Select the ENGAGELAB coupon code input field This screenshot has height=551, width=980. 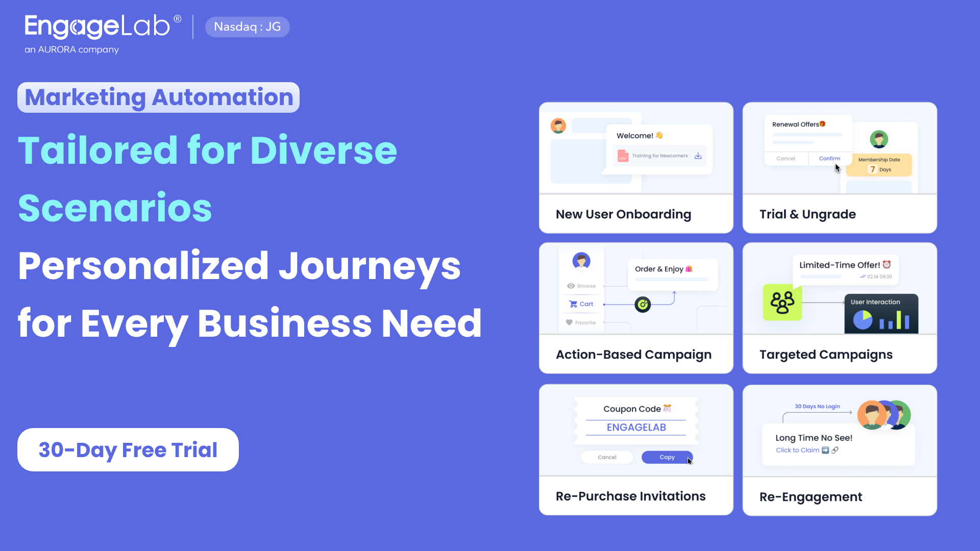point(636,427)
